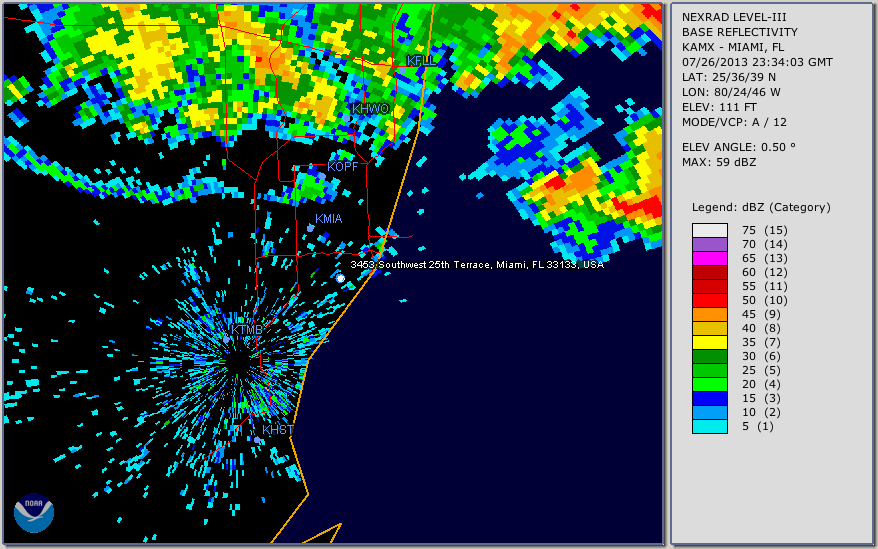
Task: Click the 55 (11) legend label
Action: [x=765, y=286]
